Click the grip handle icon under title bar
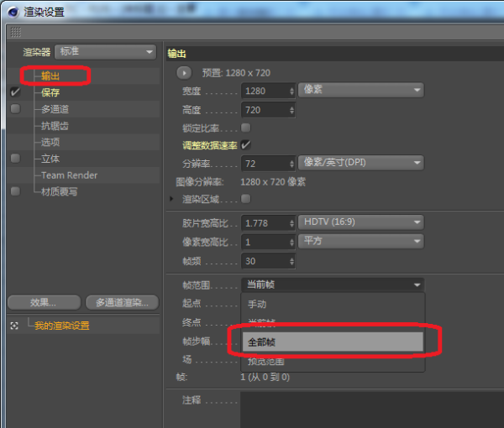 pos(14,32)
